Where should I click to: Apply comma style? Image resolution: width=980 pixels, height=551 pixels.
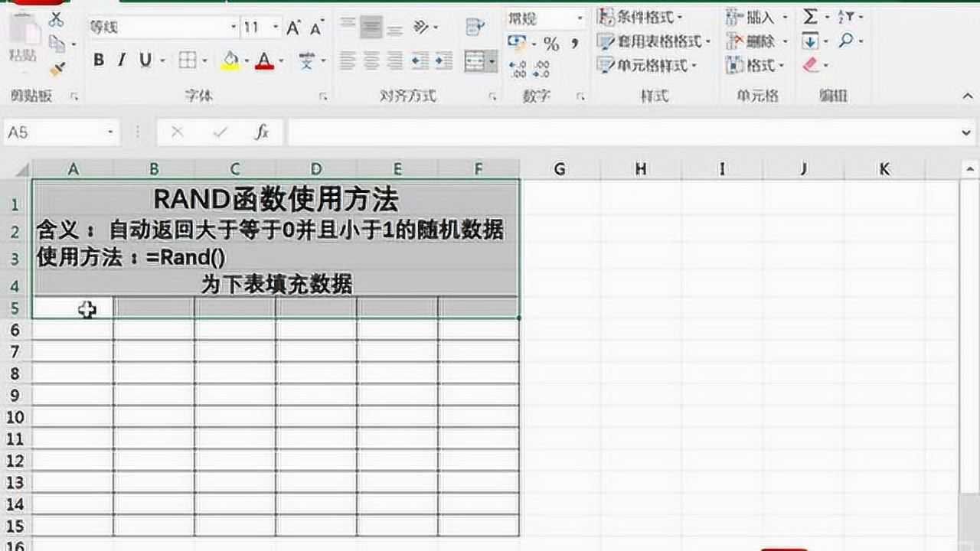(x=576, y=44)
